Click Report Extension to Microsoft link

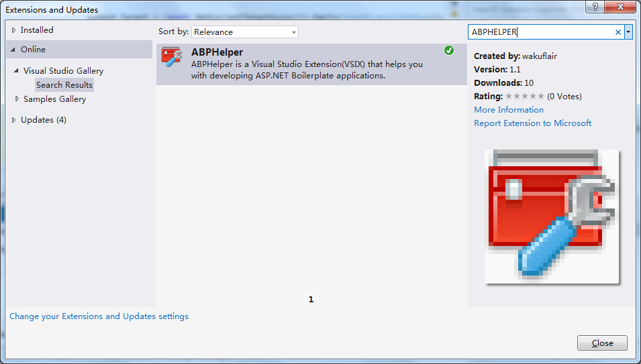point(533,123)
